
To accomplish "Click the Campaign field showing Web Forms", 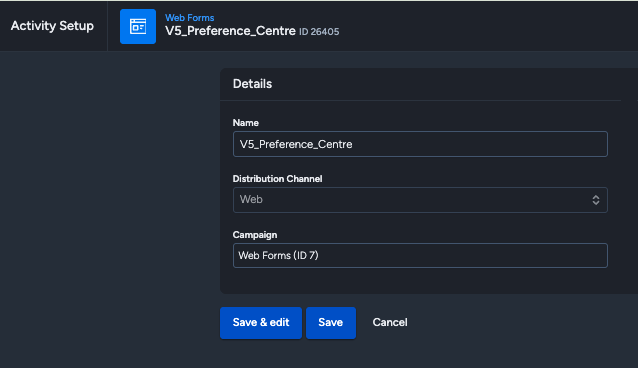I will 420,256.
